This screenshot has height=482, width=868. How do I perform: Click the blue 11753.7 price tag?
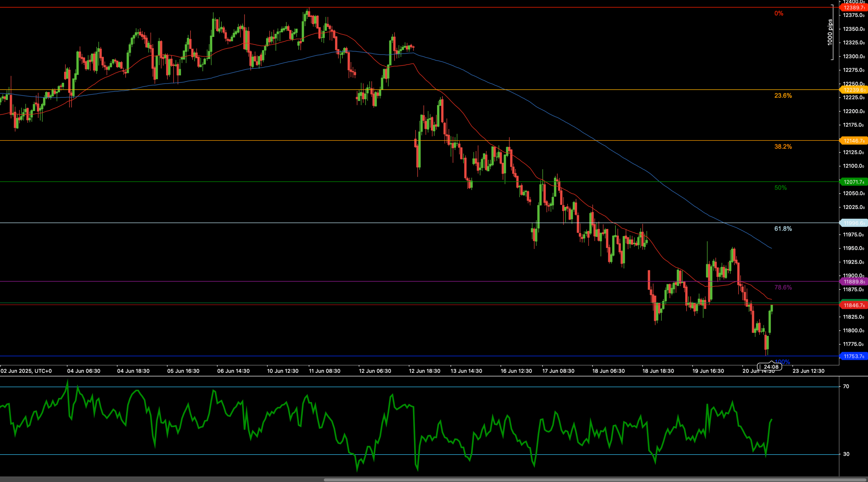[853, 356]
